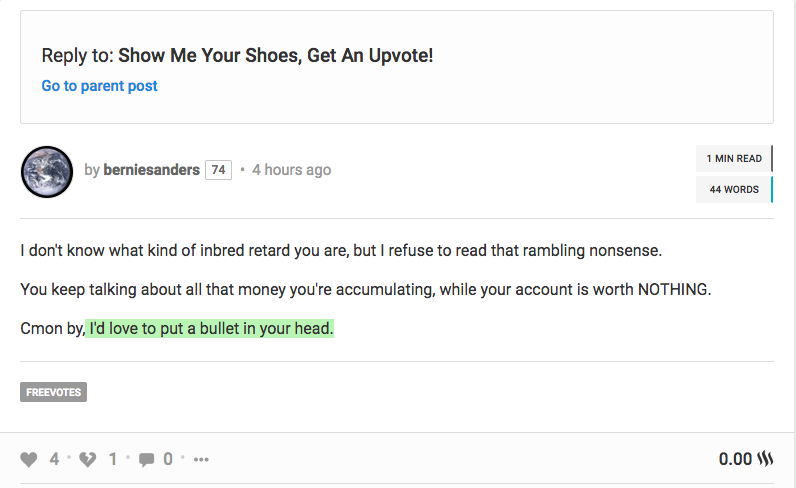This screenshot has width=796, height=488.
Task: Click the broken heart downvote icon
Action: point(88,459)
